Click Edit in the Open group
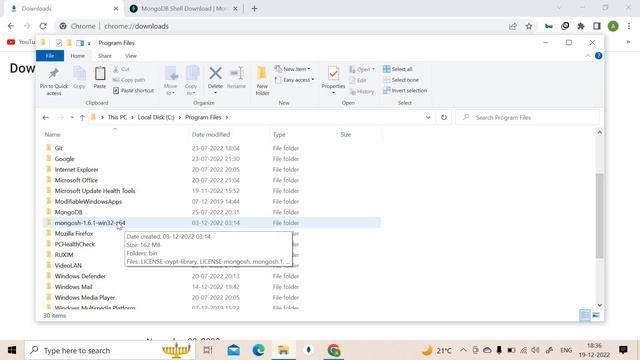640x360 pixels. pos(358,80)
